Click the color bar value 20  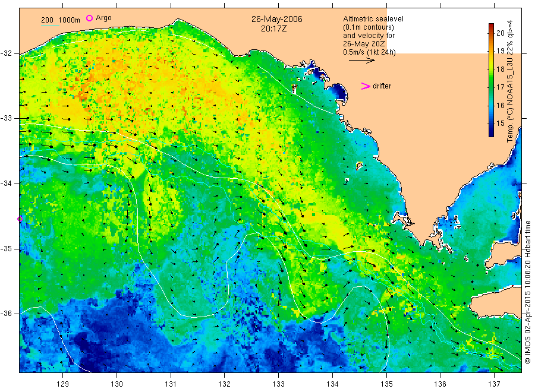point(500,33)
